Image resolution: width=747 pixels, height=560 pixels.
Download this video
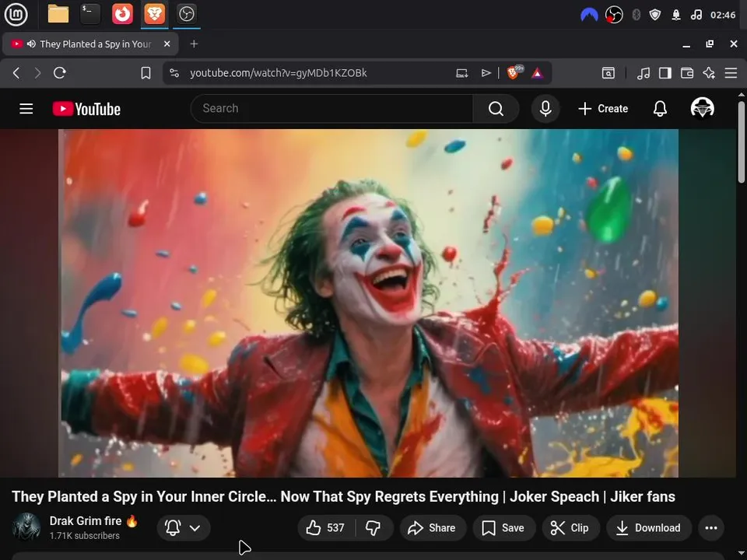point(649,527)
